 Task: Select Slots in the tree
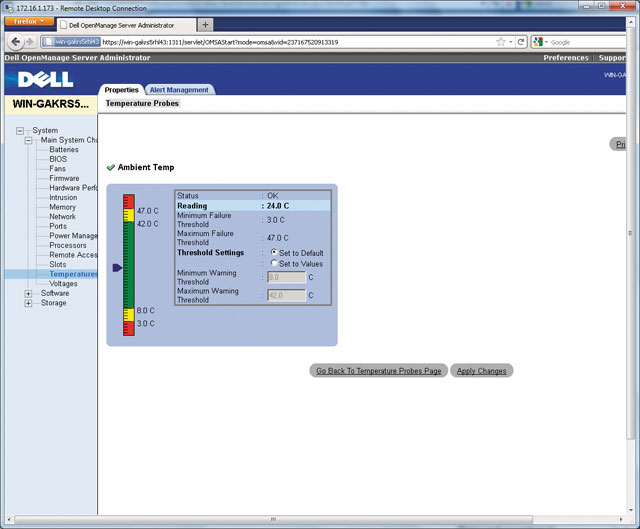click(58, 264)
